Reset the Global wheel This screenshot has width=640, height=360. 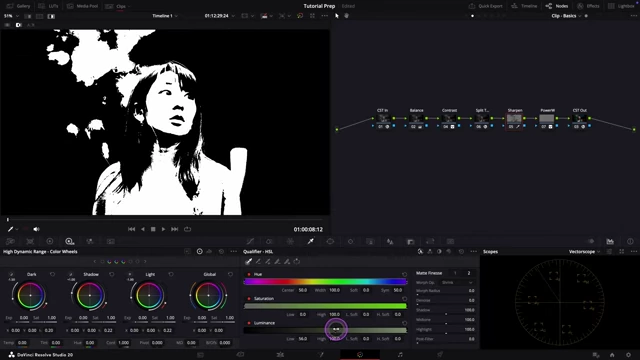(x=230, y=274)
